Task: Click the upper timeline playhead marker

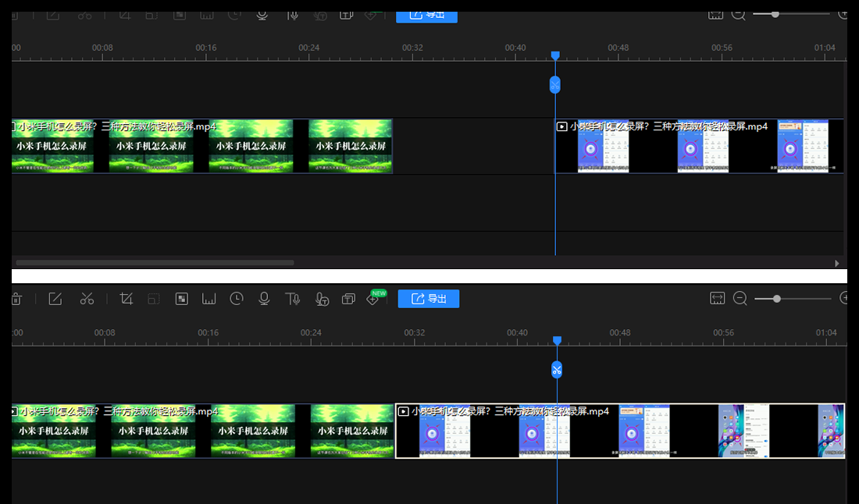Action: [x=555, y=55]
